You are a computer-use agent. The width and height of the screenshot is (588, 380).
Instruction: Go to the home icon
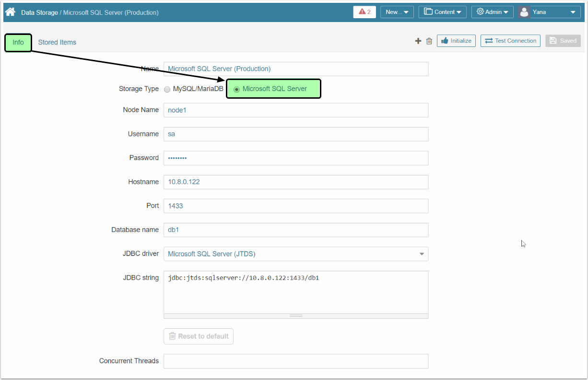pos(10,12)
